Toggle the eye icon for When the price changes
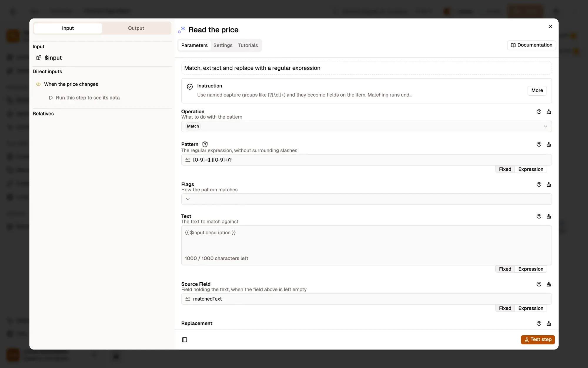This screenshot has width=588, height=368. coord(38,84)
